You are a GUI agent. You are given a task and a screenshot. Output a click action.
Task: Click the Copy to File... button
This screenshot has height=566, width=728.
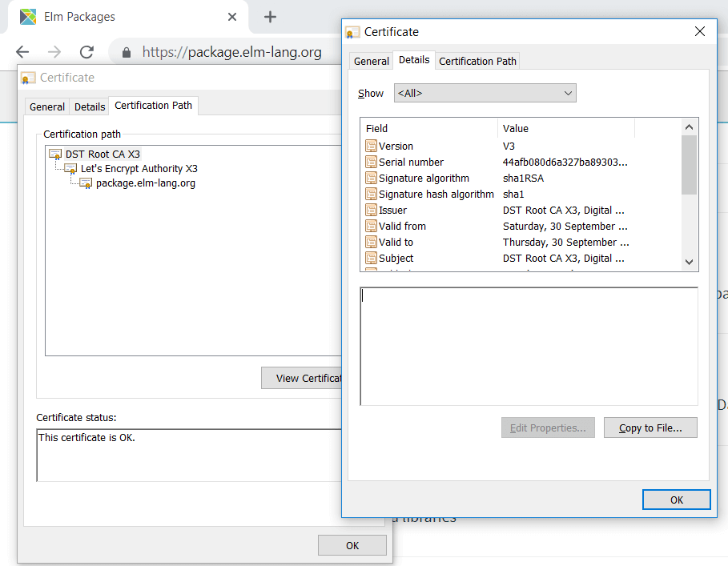[x=650, y=428]
